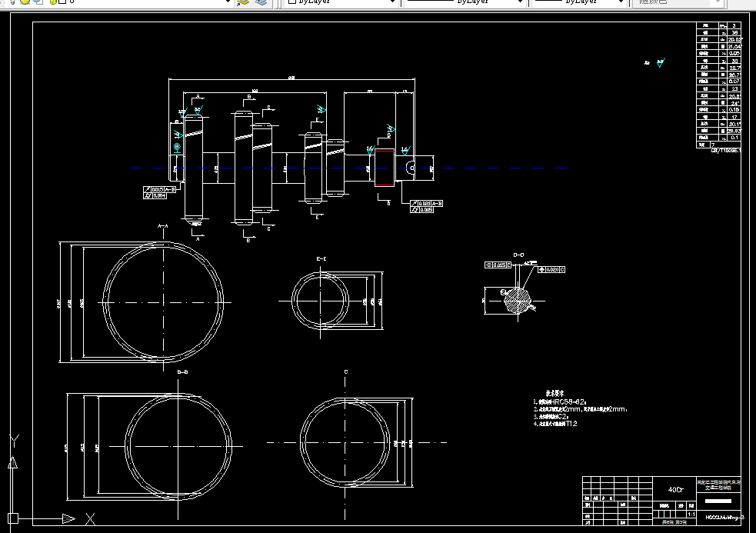This screenshot has width=756, height=533.
Task: Click the surface roughness symbol at top right
Action: coord(661,62)
